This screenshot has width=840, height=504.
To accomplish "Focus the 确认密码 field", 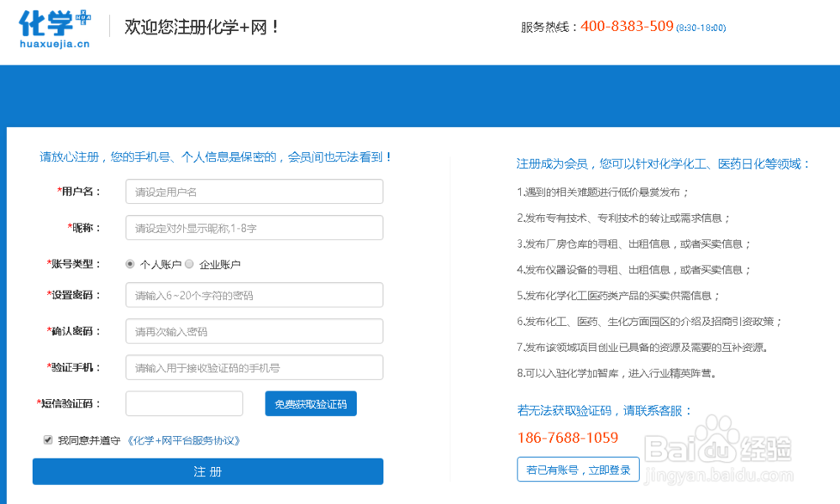I will [255, 332].
